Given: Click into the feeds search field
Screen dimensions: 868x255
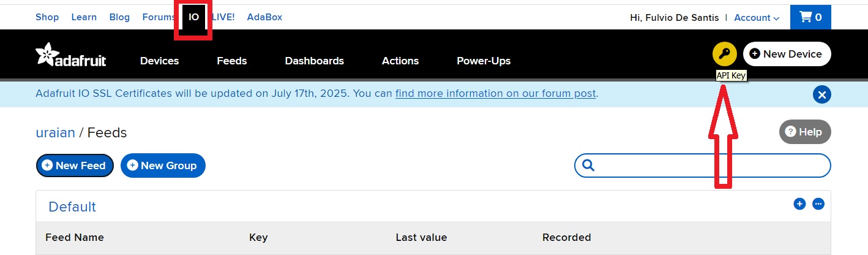Looking at the screenshot, I should point(710,166).
